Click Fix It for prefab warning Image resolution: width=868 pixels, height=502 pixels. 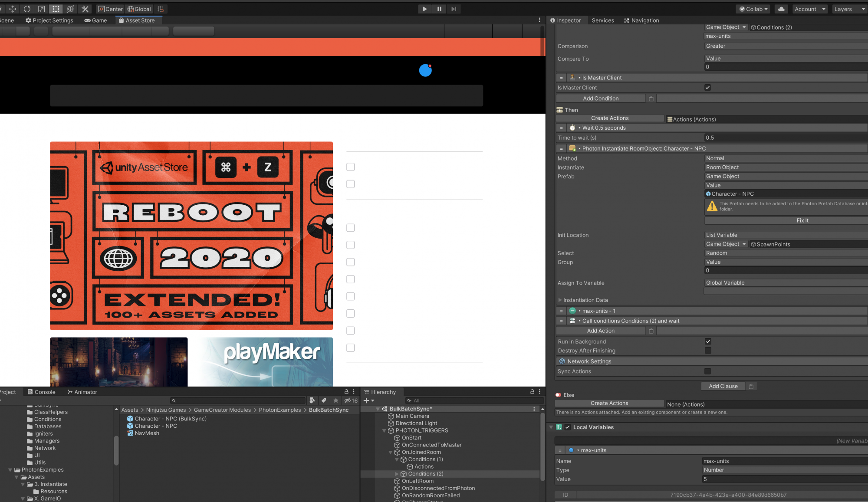pos(786,220)
